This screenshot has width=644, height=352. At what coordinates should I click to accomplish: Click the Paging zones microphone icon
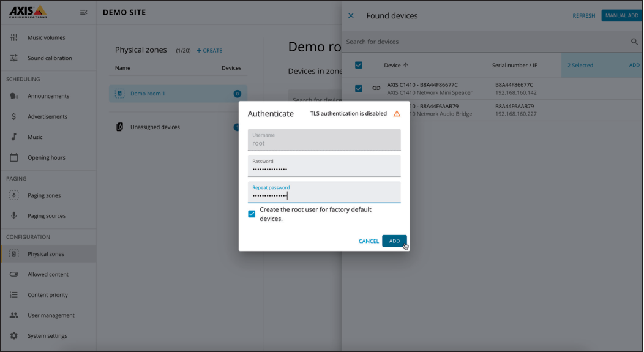(14, 195)
